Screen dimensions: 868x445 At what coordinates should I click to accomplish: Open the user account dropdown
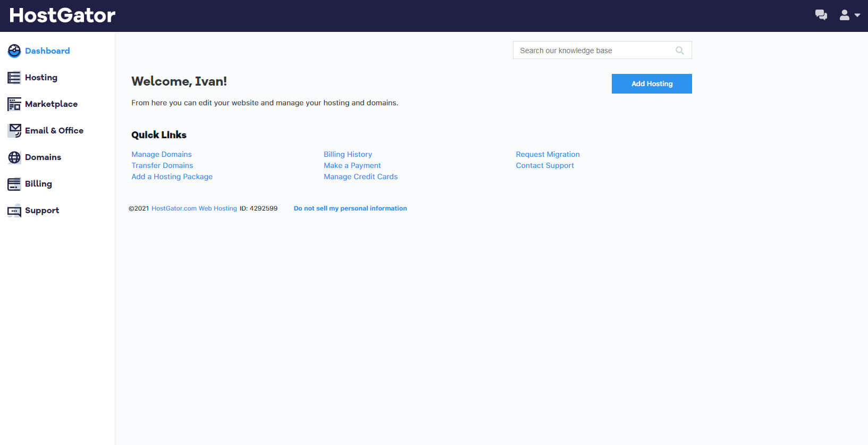(x=849, y=15)
